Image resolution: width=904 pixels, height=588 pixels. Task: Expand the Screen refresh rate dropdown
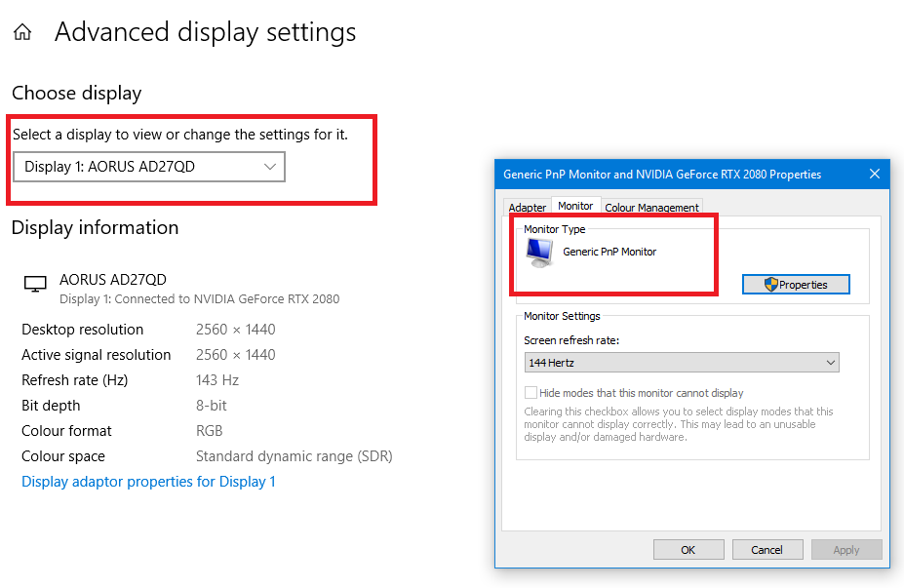[x=682, y=363]
